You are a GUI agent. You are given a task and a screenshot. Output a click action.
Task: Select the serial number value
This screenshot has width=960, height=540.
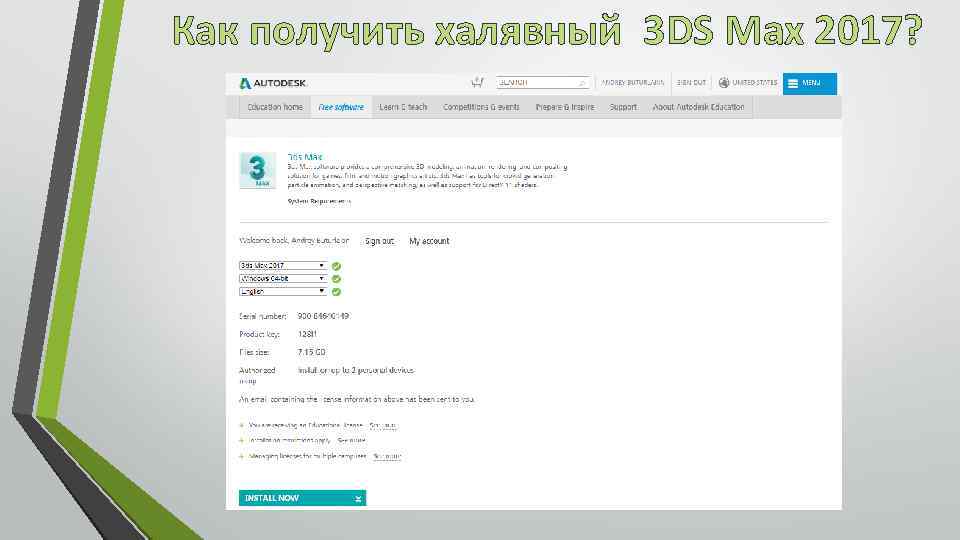(323, 317)
